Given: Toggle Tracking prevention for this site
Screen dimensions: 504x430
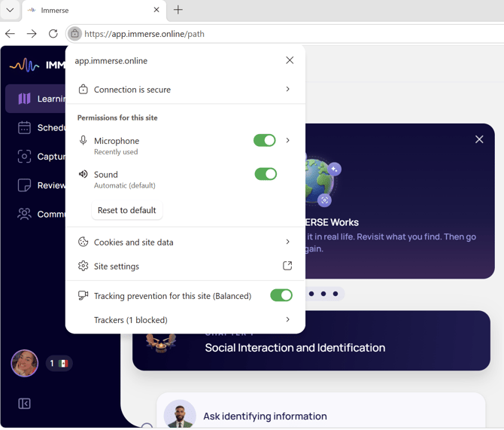Looking at the screenshot, I should [281, 295].
